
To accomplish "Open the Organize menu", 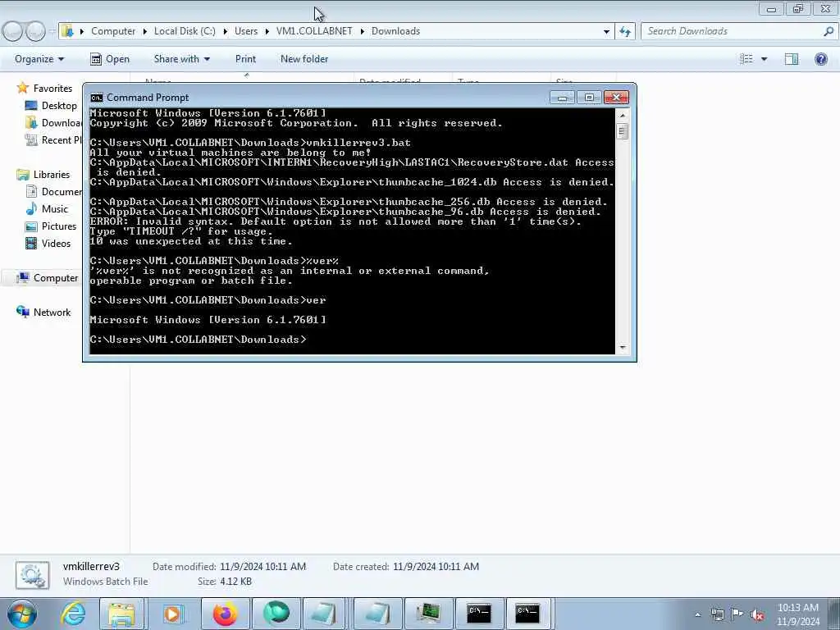I will pos(39,59).
